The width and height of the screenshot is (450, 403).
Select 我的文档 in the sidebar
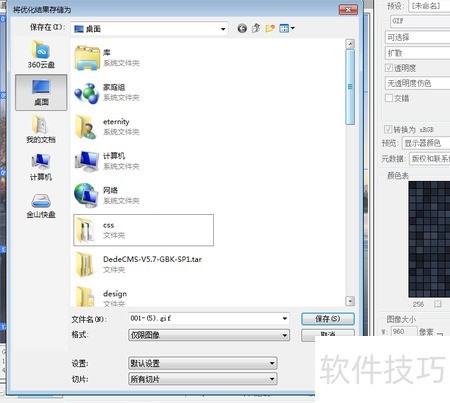point(41,129)
